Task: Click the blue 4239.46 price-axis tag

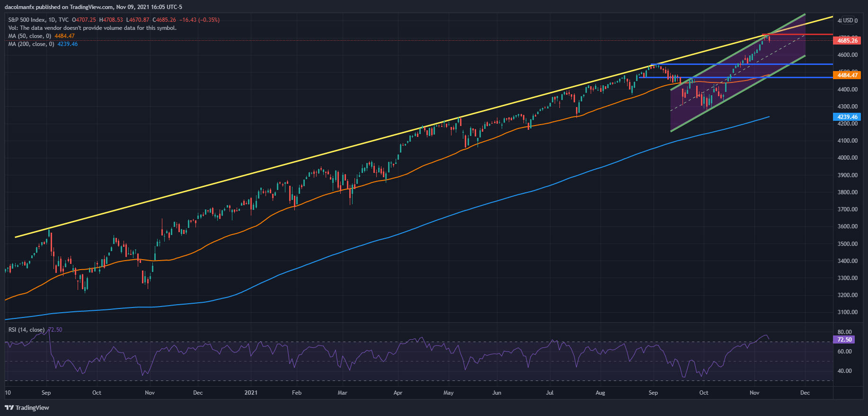Action: click(x=847, y=117)
